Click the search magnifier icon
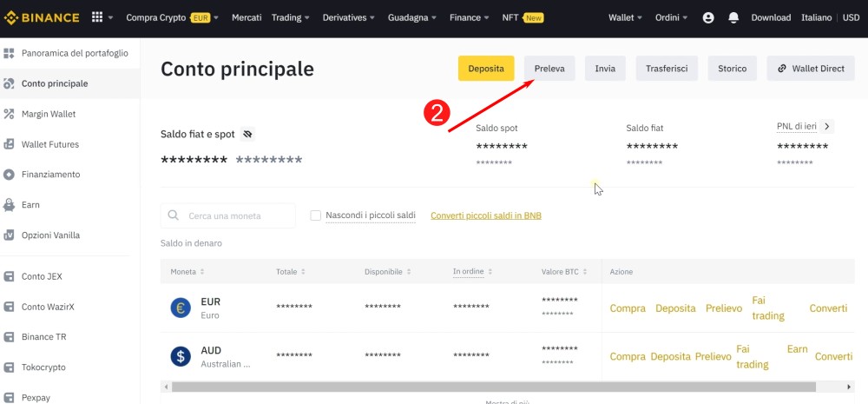This screenshot has width=868, height=404. [x=174, y=215]
